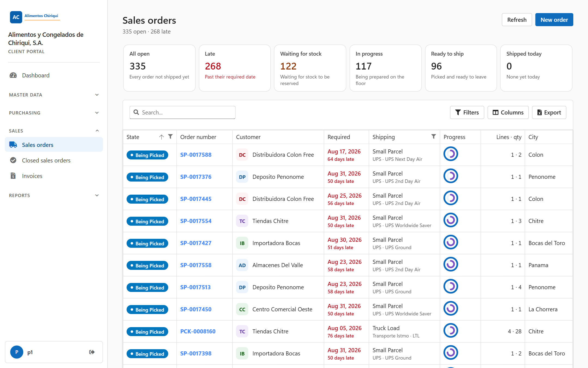Select the Shipped today card
588x368 pixels.
(x=536, y=68)
